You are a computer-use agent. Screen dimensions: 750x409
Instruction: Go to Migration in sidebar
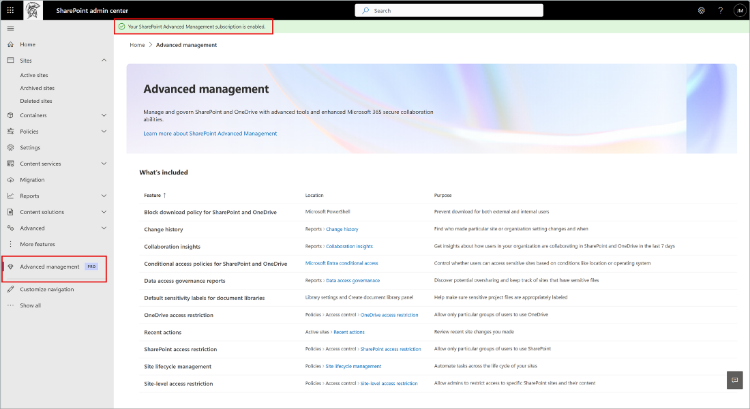tap(32, 180)
